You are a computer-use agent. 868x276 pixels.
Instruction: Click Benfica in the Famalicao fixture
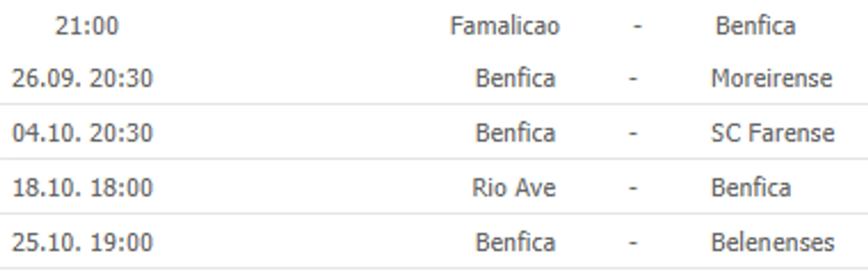point(755,26)
